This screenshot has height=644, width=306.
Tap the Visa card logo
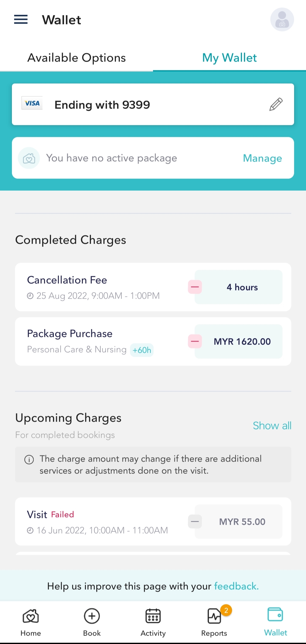(32, 103)
